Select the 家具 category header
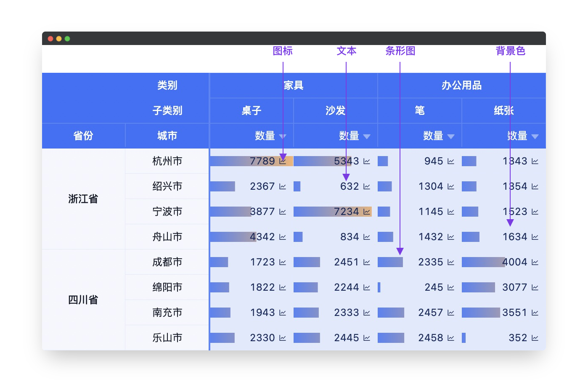 coord(293,85)
